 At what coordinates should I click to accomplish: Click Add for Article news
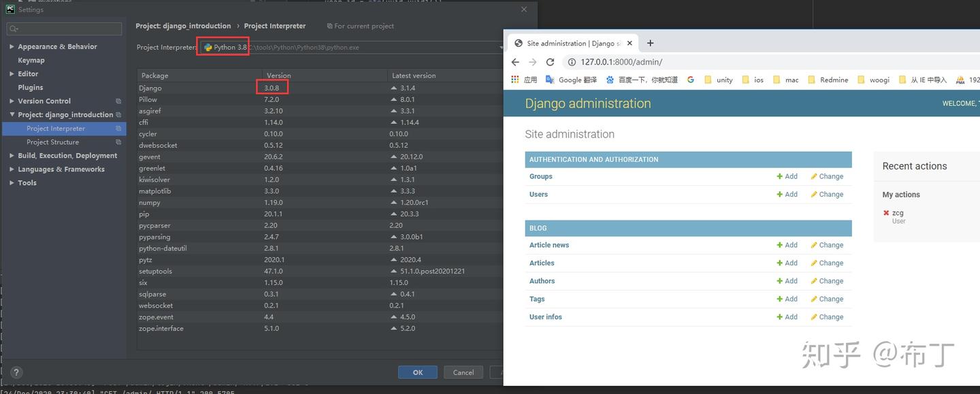click(787, 245)
